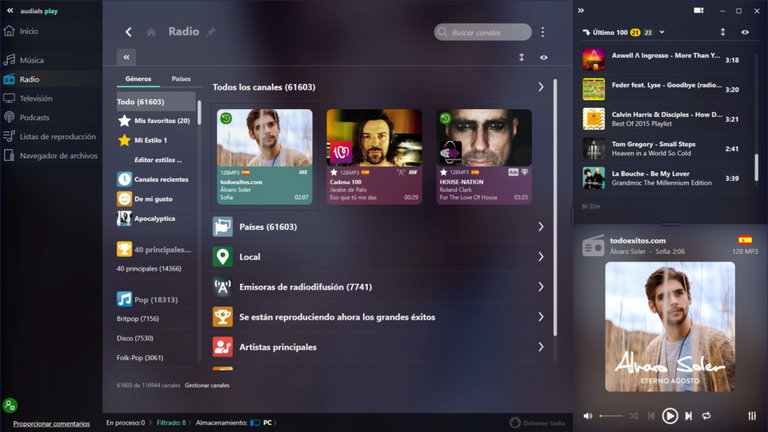Select Folk-Pop (3061) subgenre
Screen dimensions: 768x432
coord(140,358)
